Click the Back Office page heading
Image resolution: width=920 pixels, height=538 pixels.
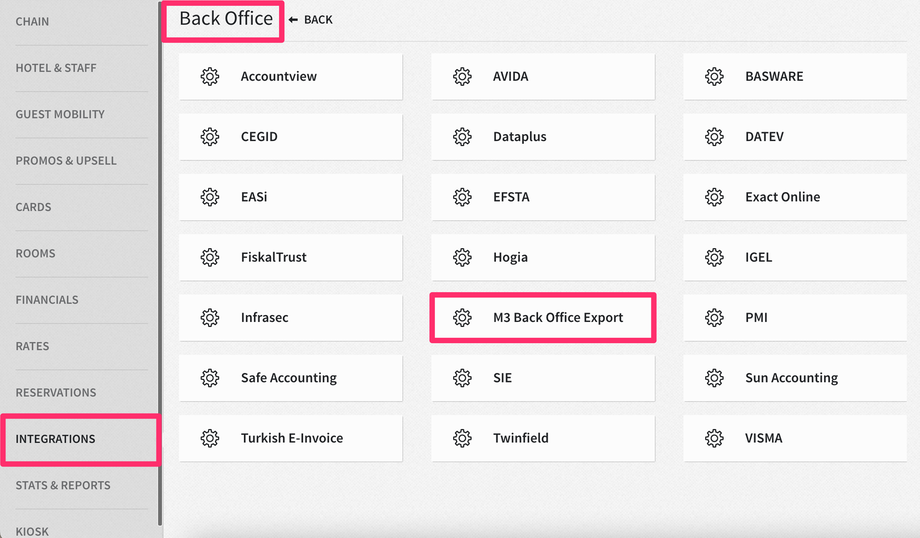226,19
